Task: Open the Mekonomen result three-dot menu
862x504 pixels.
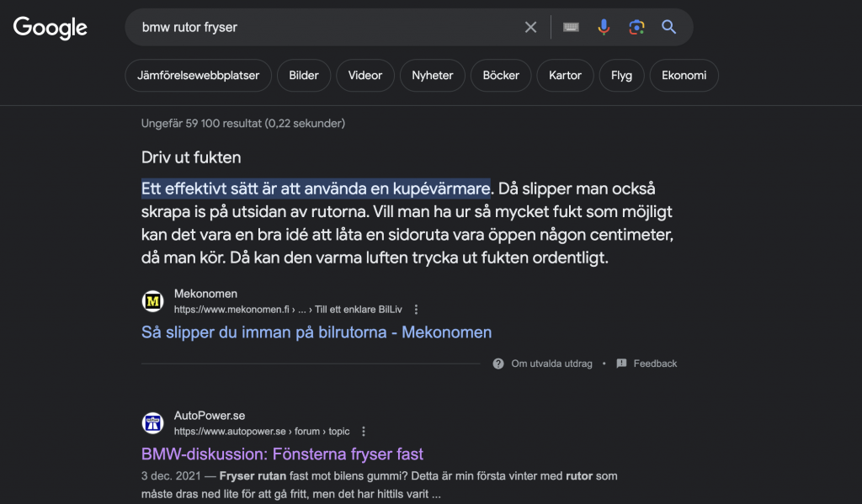Action: tap(416, 310)
